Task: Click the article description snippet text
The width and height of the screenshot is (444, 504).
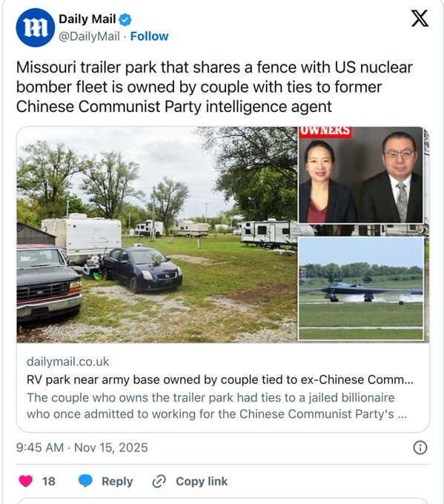Action: [216, 405]
